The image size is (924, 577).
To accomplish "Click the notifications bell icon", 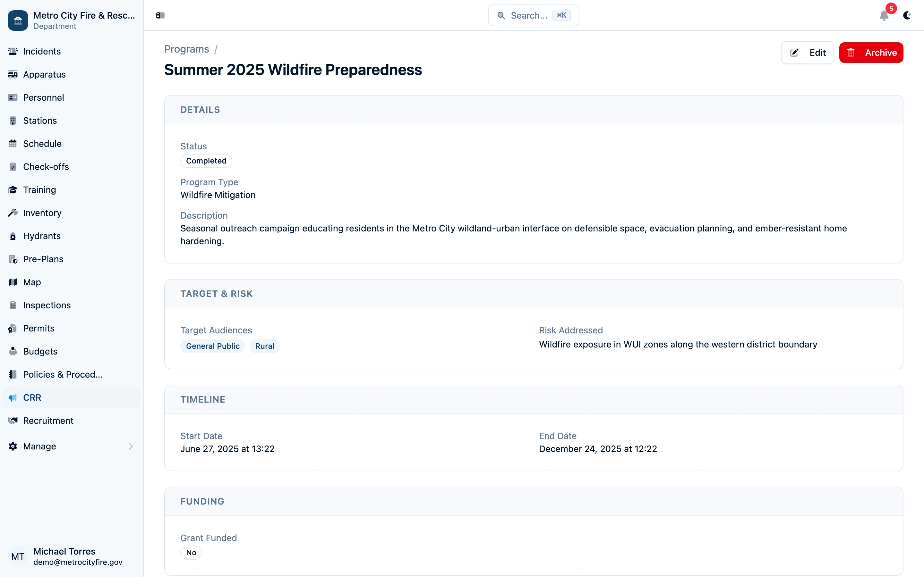I will 884,16.
